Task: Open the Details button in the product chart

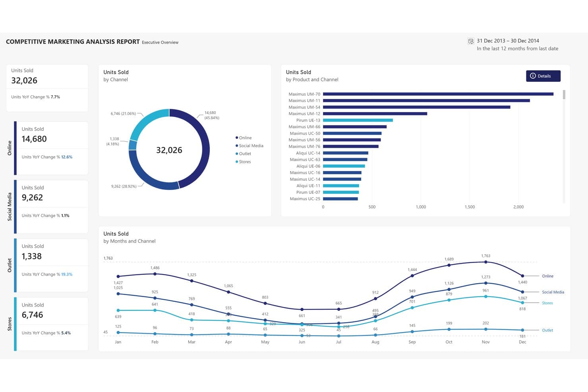Action: click(543, 76)
